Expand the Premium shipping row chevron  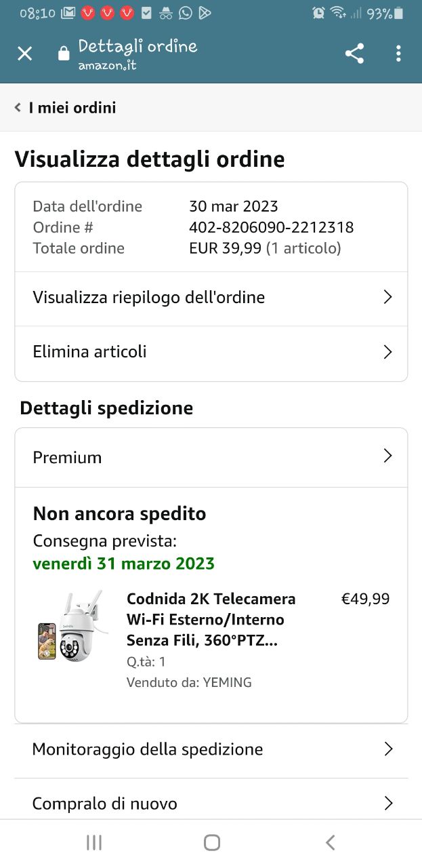[x=387, y=456]
